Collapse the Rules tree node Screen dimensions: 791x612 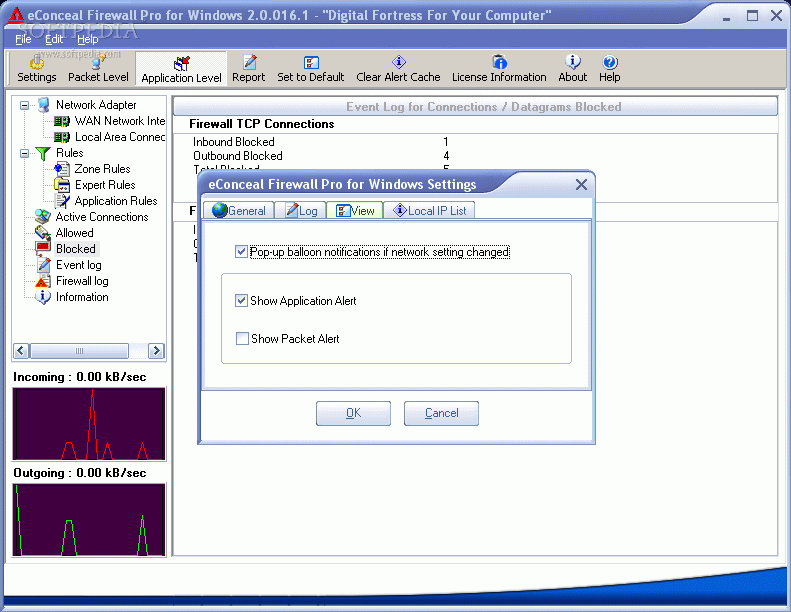point(24,153)
